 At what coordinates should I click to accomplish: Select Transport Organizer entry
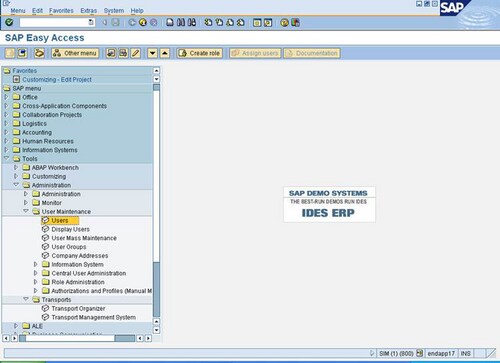pos(78,308)
